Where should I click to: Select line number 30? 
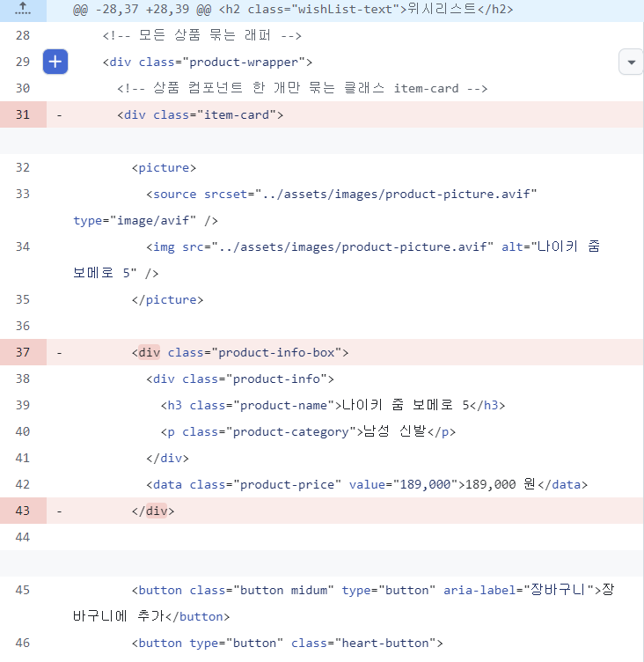[23, 88]
